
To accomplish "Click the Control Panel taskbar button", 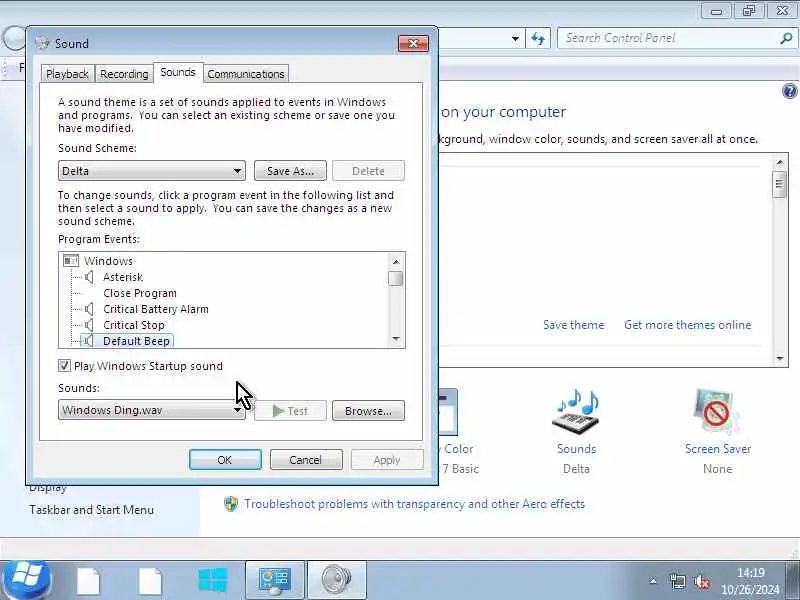I will [274, 581].
